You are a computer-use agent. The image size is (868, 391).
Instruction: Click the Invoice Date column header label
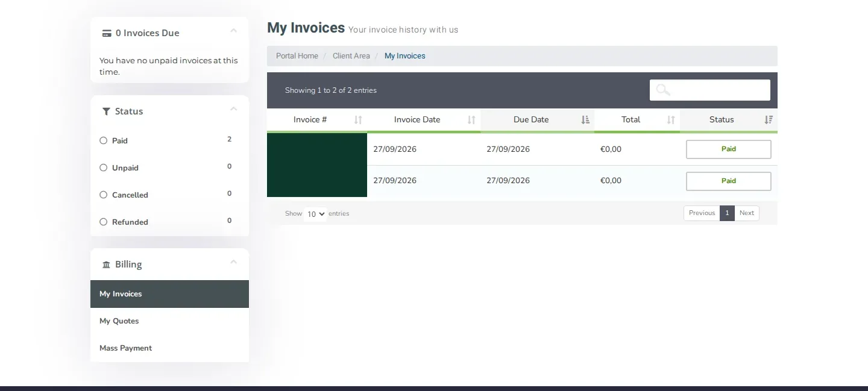(x=417, y=120)
